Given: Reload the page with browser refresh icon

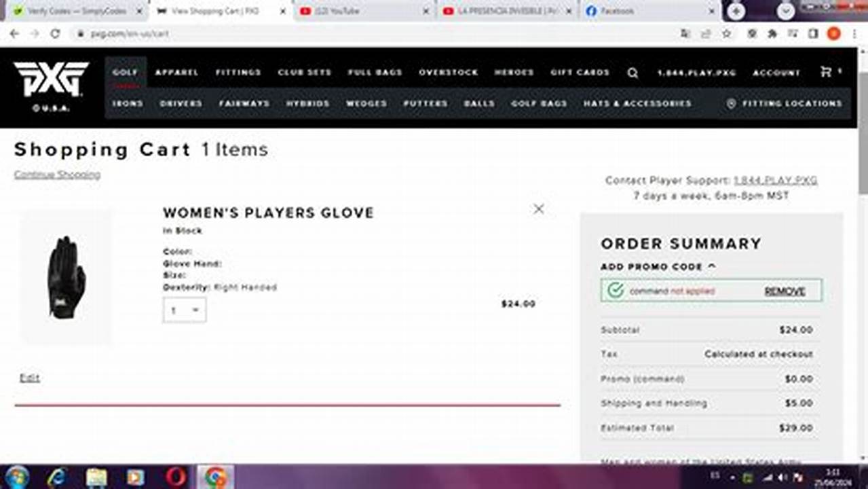Looking at the screenshot, I should coord(55,33).
